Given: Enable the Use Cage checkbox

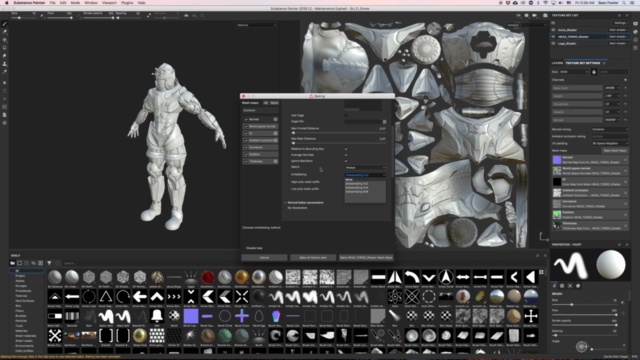Looking at the screenshot, I should (x=346, y=116).
